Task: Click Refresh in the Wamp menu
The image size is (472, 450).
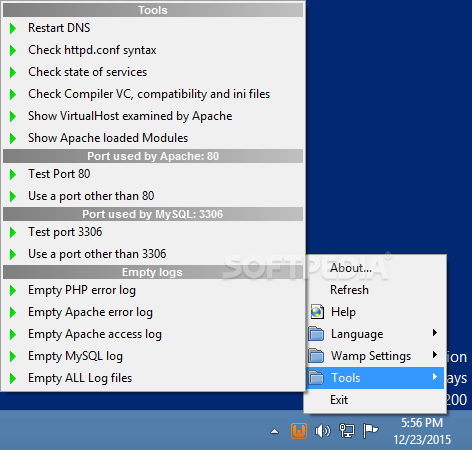Action: (x=375, y=290)
